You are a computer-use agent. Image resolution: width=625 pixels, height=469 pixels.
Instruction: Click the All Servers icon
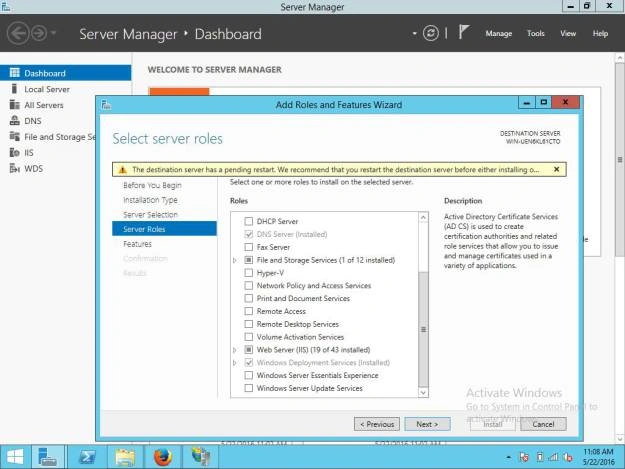point(15,104)
